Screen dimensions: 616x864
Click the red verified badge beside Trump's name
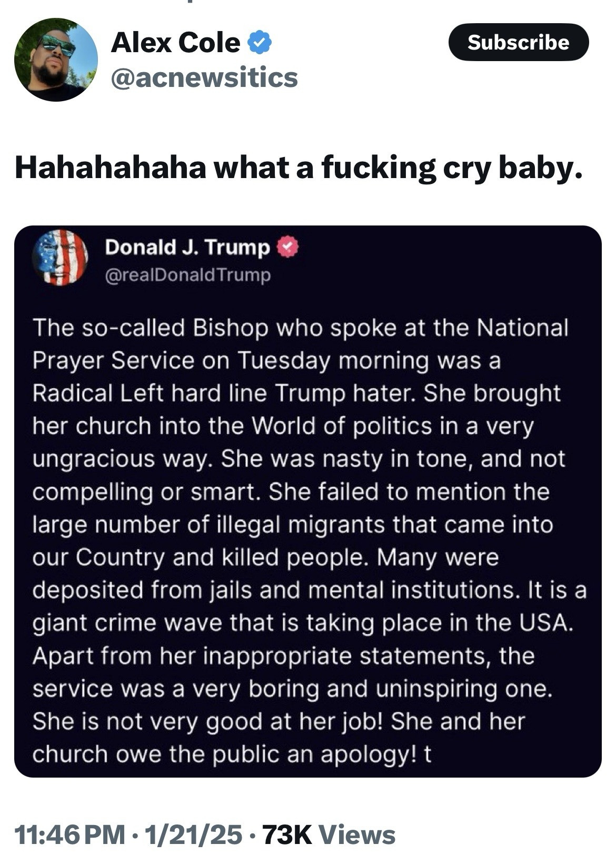(x=287, y=247)
